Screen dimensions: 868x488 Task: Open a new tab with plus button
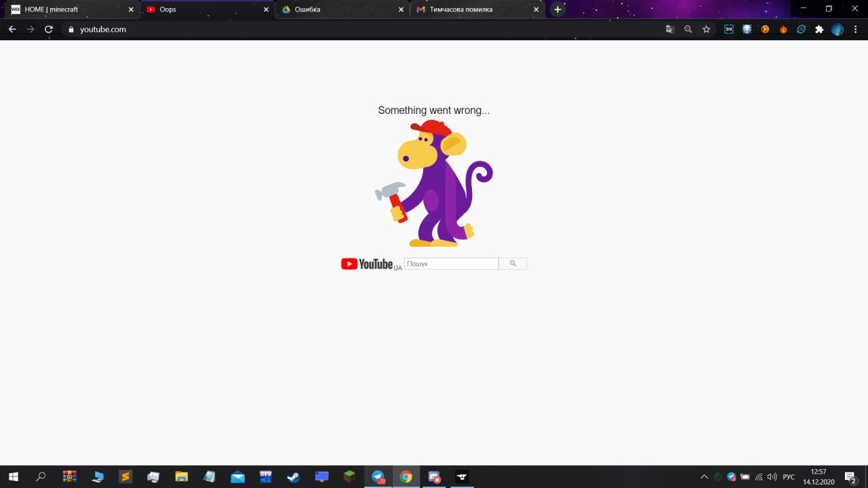click(x=557, y=9)
